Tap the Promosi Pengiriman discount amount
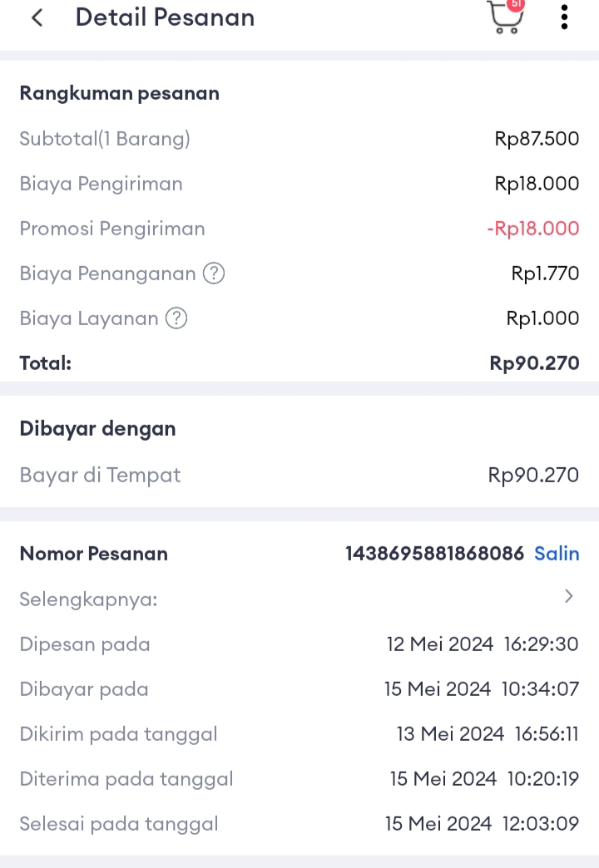 (532, 229)
